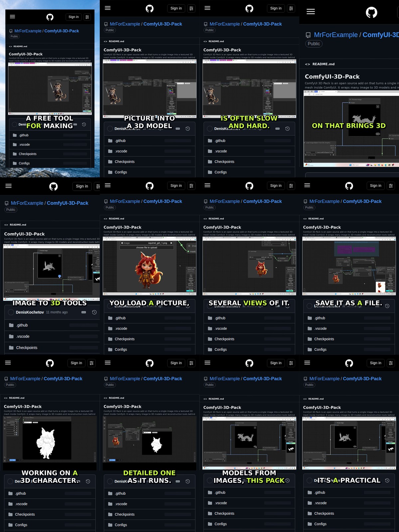
Task: Open hamburger menu in 'ON THAT BRINGS 3D' frame
Action: click(311, 12)
